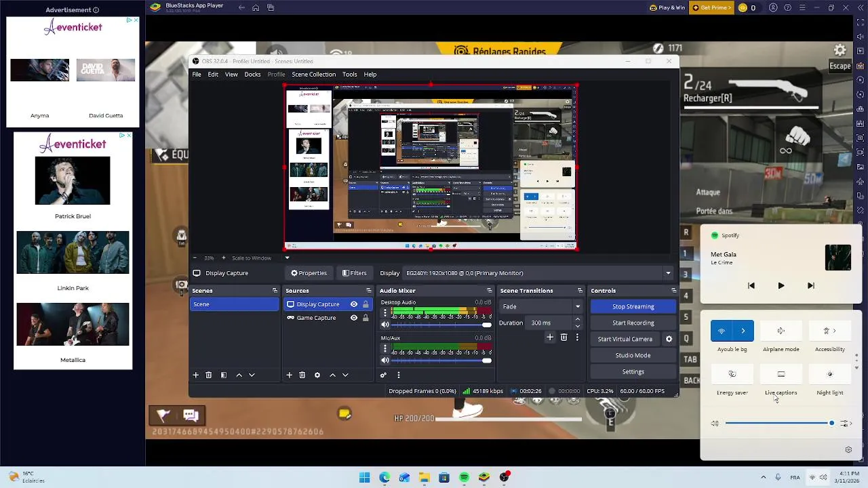
Task: Add a new source with plus icon
Action: pyautogui.click(x=289, y=375)
